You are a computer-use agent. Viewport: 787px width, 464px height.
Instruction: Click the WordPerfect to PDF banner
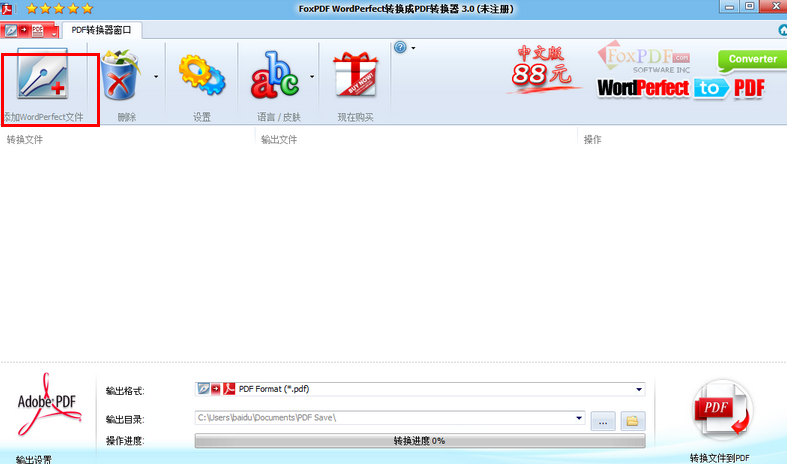pyautogui.click(x=681, y=88)
